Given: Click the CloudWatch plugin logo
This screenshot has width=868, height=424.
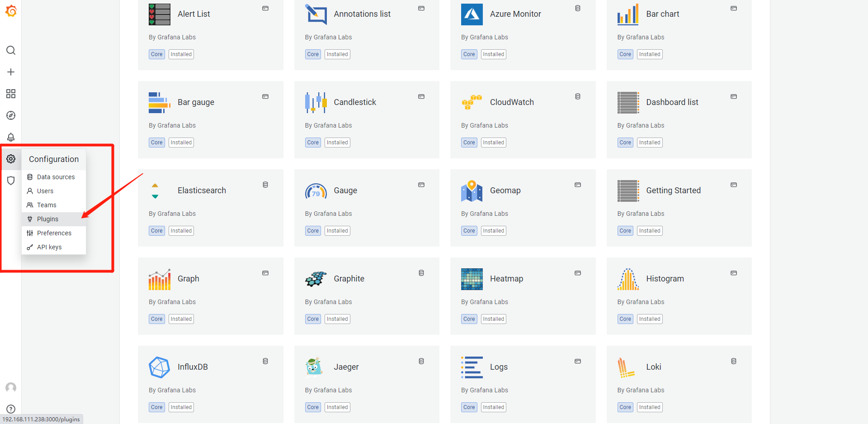Looking at the screenshot, I should click(x=472, y=102).
